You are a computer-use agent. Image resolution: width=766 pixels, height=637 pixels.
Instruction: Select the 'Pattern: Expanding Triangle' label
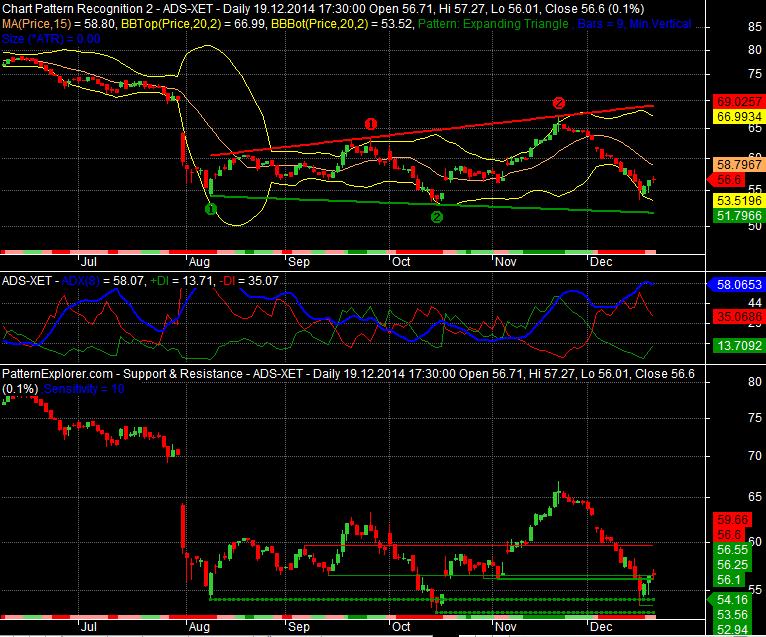coord(493,23)
